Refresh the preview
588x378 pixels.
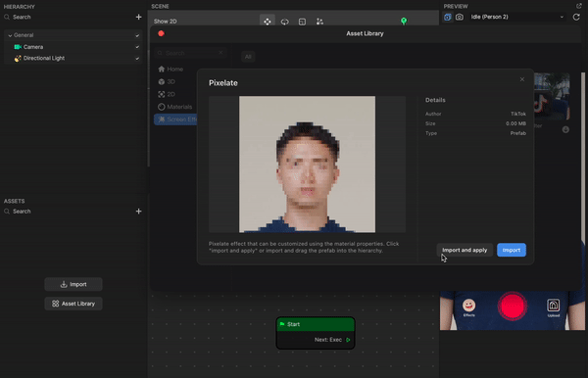click(576, 17)
